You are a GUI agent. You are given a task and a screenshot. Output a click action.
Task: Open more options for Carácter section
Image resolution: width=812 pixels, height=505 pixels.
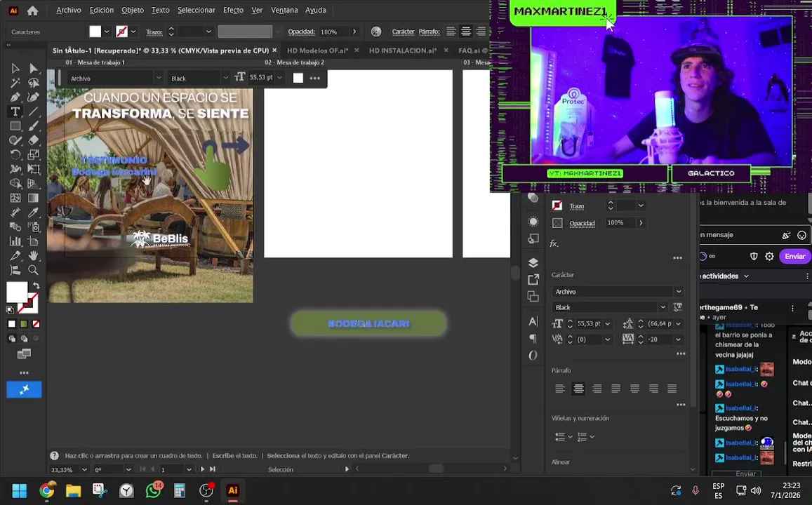tap(681, 354)
